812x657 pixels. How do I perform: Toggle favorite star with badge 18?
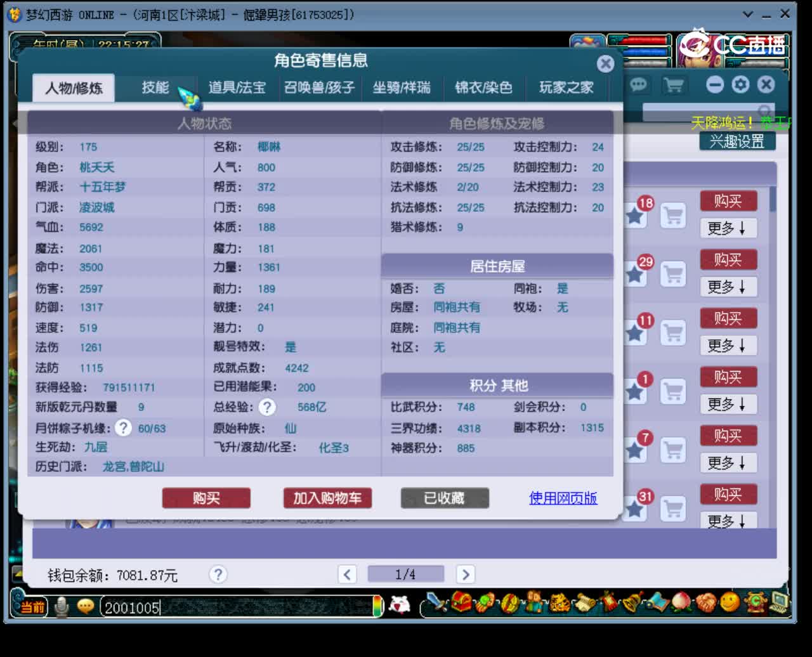click(634, 216)
